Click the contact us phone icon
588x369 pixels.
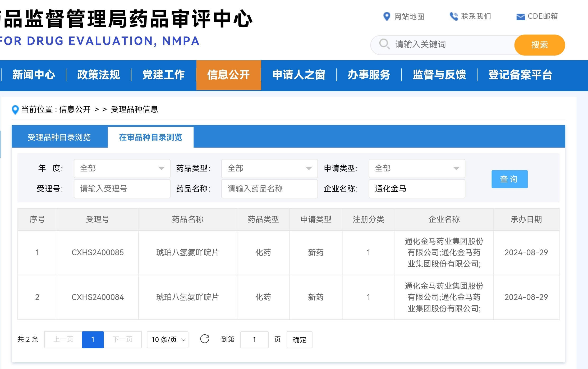(x=454, y=16)
